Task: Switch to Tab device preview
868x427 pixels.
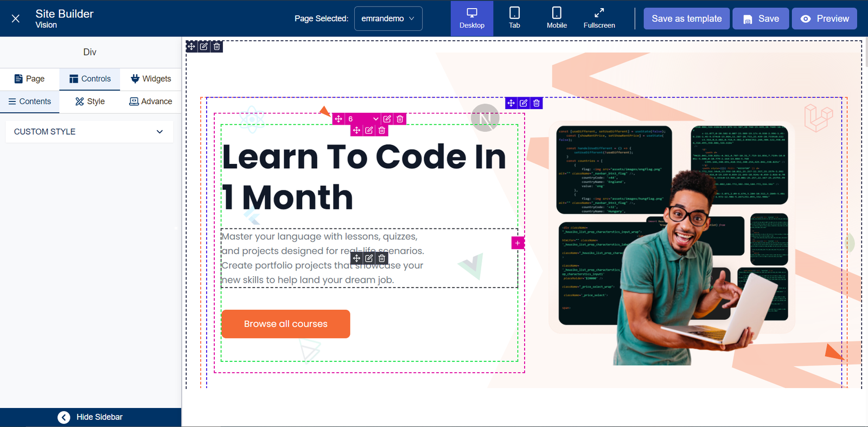Action: coord(514,18)
